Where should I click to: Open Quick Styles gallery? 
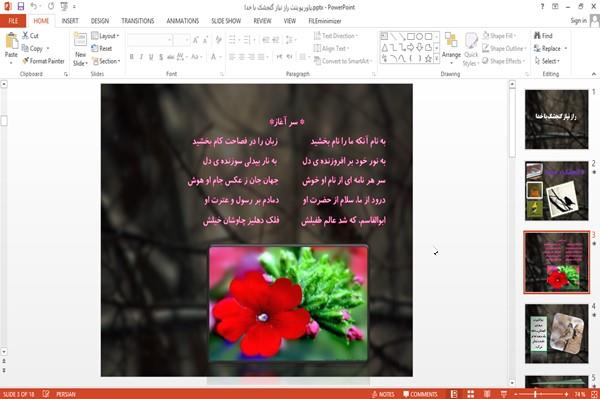tap(471, 50)
